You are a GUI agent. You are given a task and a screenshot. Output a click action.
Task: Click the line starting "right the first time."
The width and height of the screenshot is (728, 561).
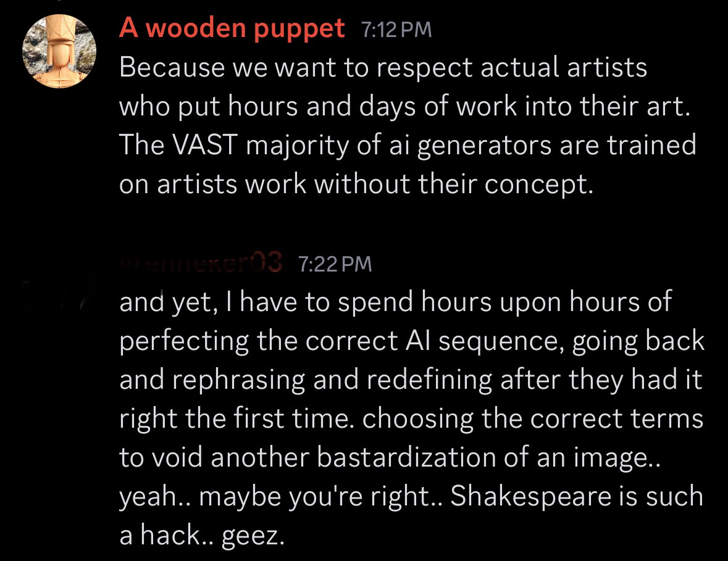point(411,419)
